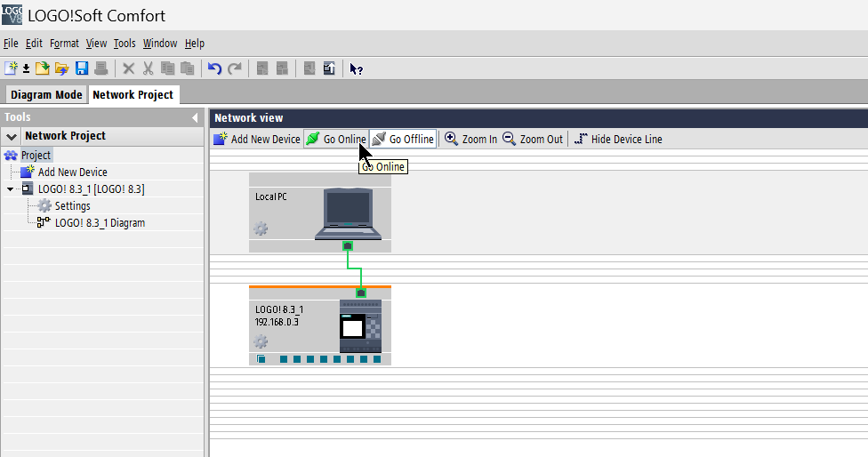This screenshot has height=457, width=868.
Task: Open the dropdown arrow beside the New icon
Action: [26, 69]
